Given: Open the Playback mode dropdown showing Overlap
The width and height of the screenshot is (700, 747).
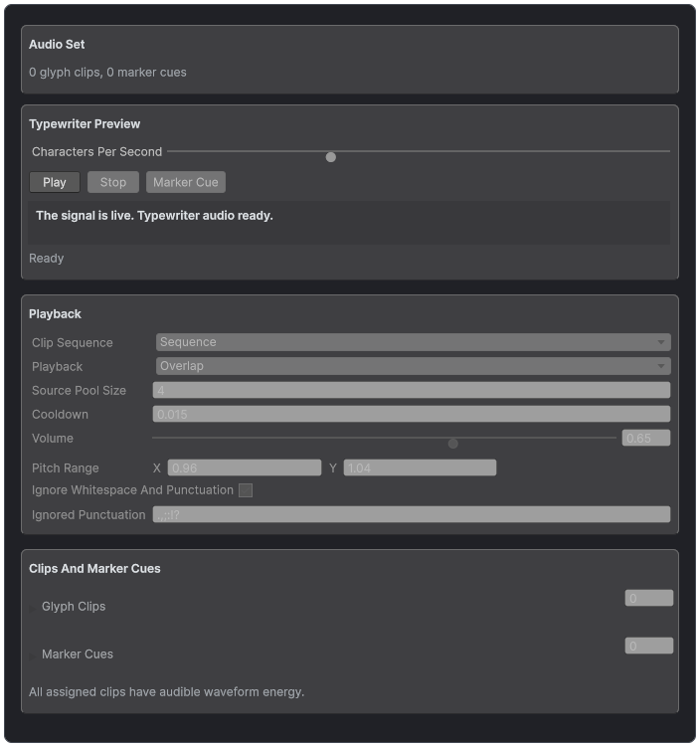Looking at the screenshot, I should click(x=413, y=366).
